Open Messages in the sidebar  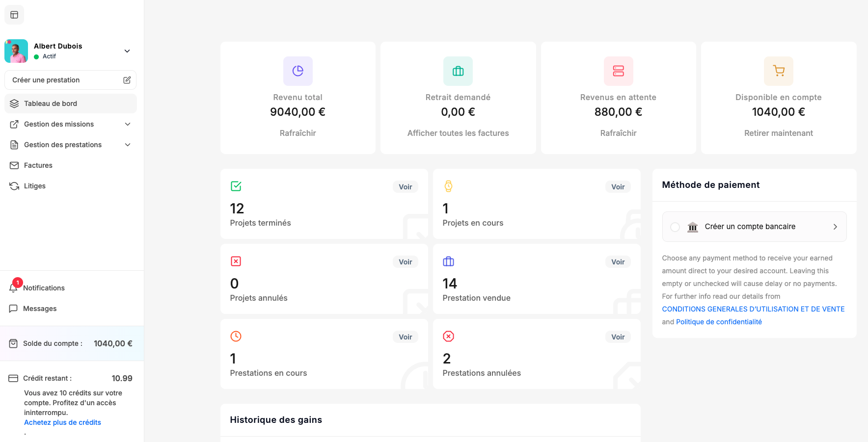click(40, 309)
